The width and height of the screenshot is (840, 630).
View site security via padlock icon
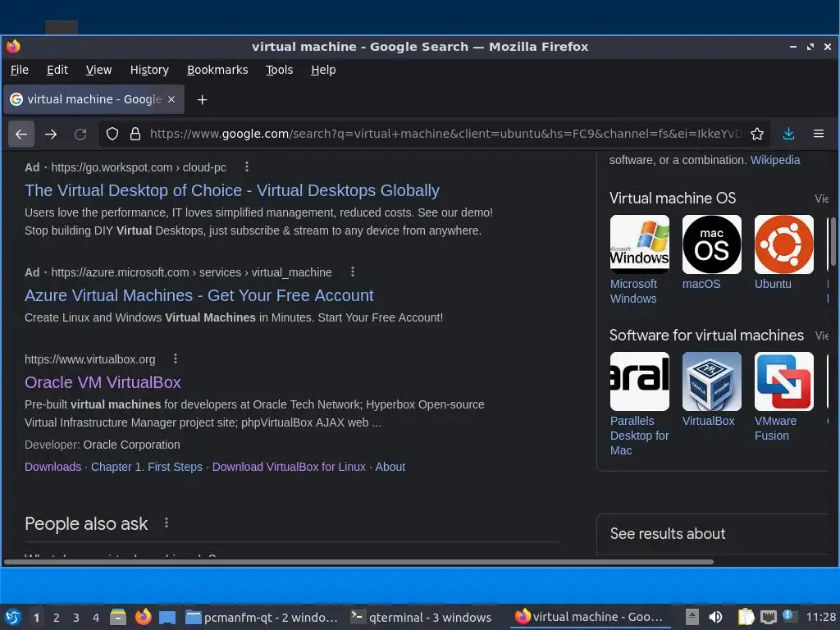(x=135, y=134)
